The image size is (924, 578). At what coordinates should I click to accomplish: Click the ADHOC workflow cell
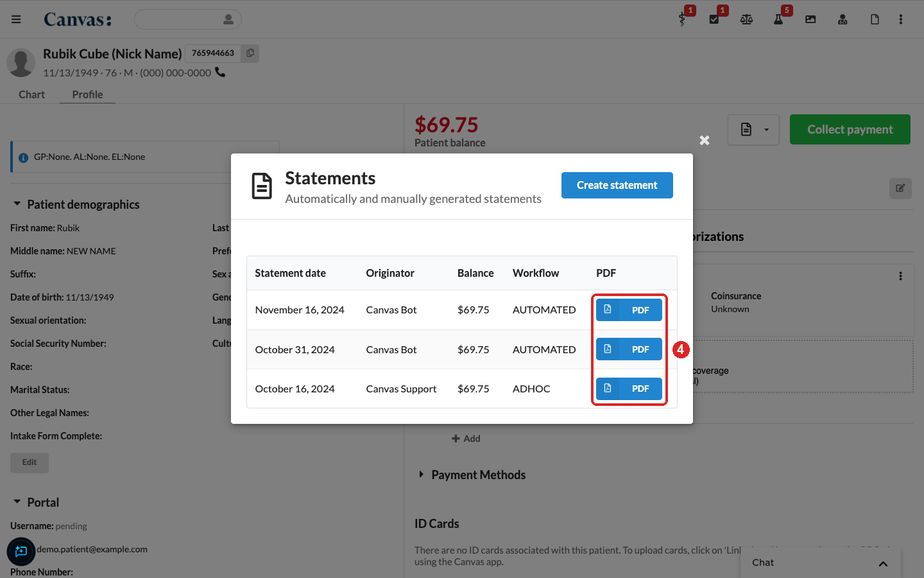(x=531, y=389)
